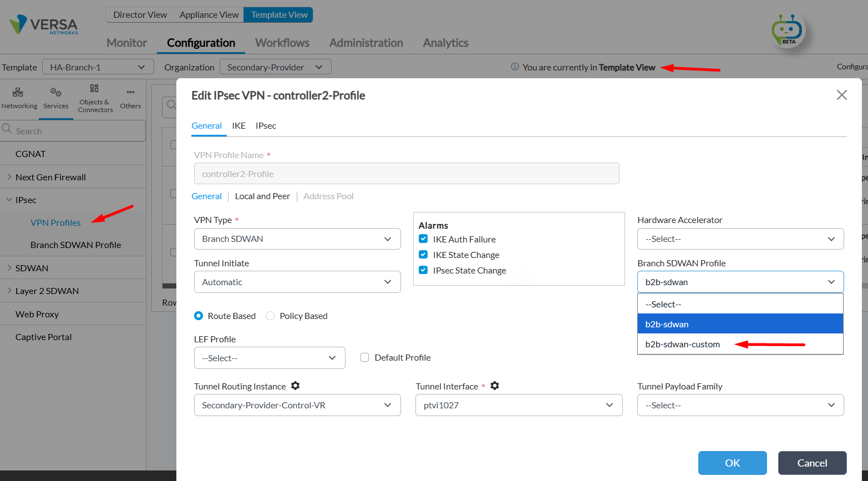Toggle IKE Auth Failure alarm checkbox
This screenshot has width=868, height=481.
[423, 239]
